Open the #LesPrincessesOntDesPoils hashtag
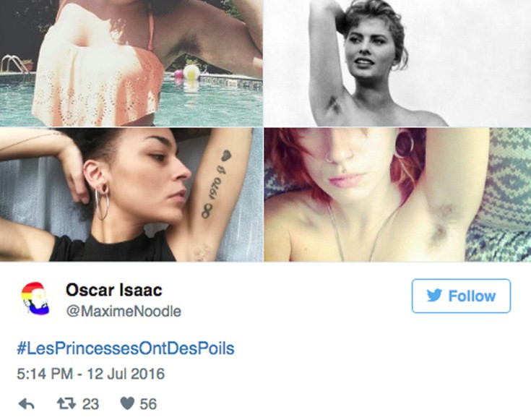Screen dimensions: 531x420 [126, 348]
